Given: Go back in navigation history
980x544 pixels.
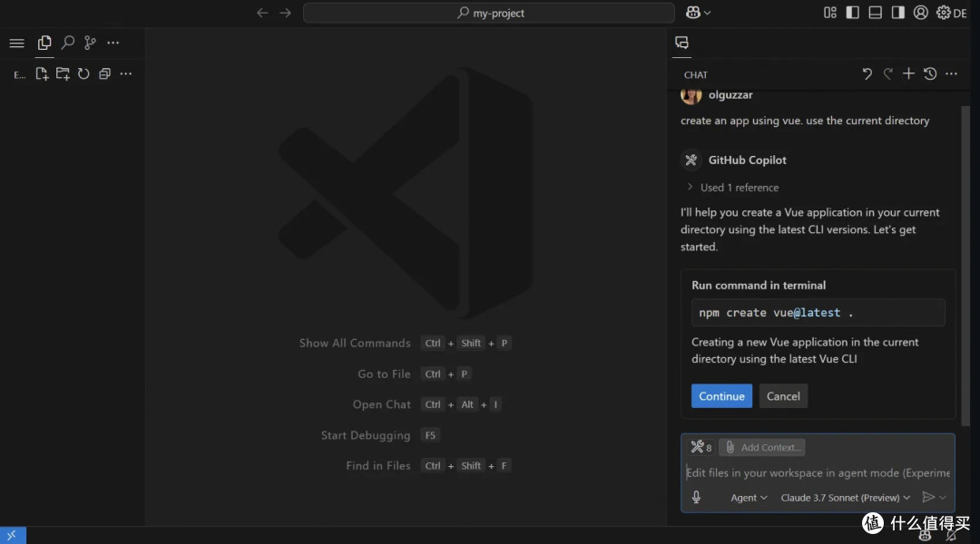Looking at the screenshot, I should tap(262, 13).
